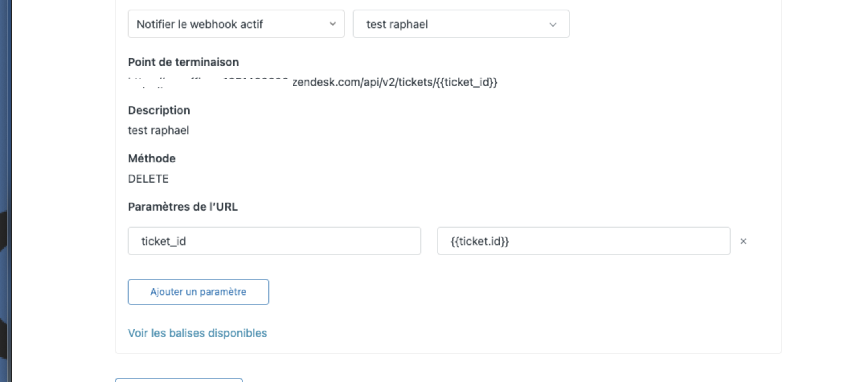Click the DELETE method value
The image size is (868, 382).
(x=148, y=179)
